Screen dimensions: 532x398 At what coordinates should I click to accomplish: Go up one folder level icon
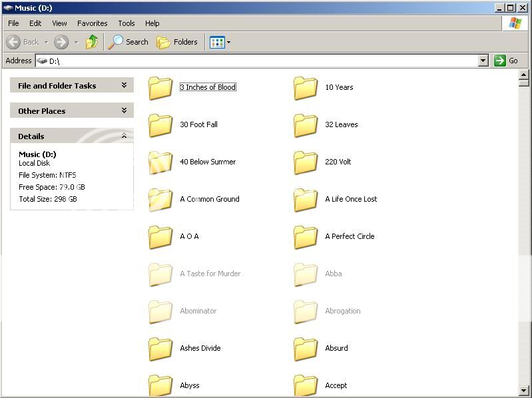[92, 42]
